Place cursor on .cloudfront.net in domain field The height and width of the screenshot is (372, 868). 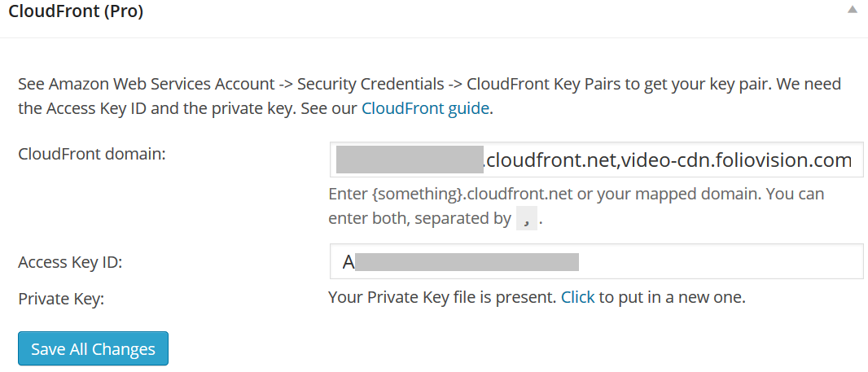[550, 160]
